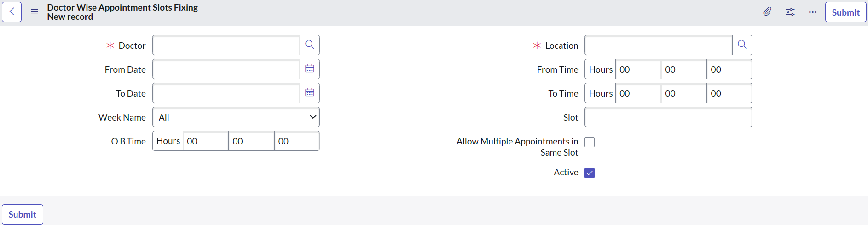Click the Location lookup search icon
This screenshot has width=868, height=225.
click(742, 45)
